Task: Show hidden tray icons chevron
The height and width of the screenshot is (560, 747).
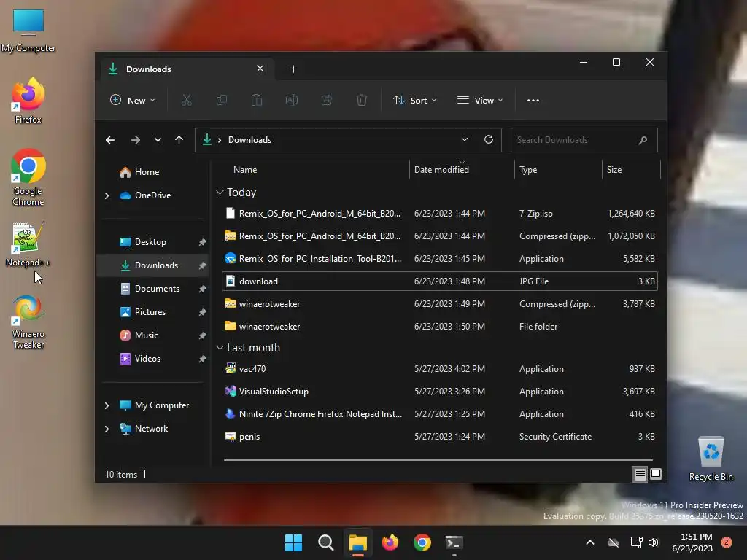Action: 589,542
